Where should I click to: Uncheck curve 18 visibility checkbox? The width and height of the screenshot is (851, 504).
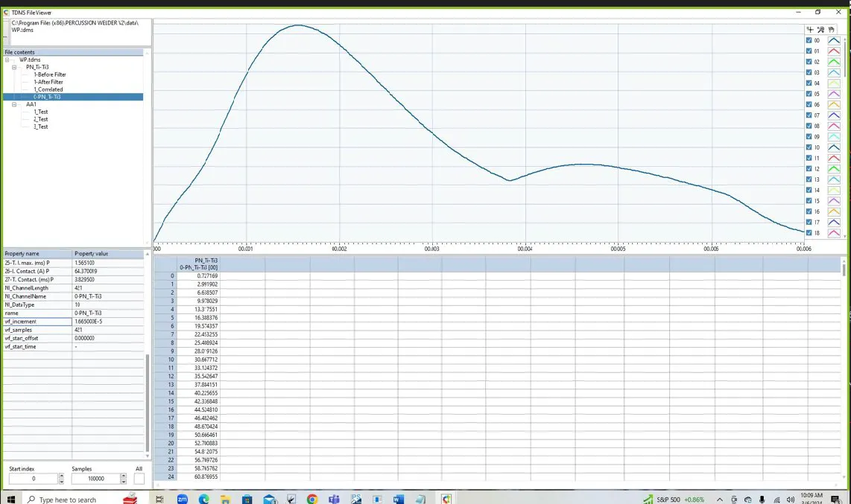(809, 233)
